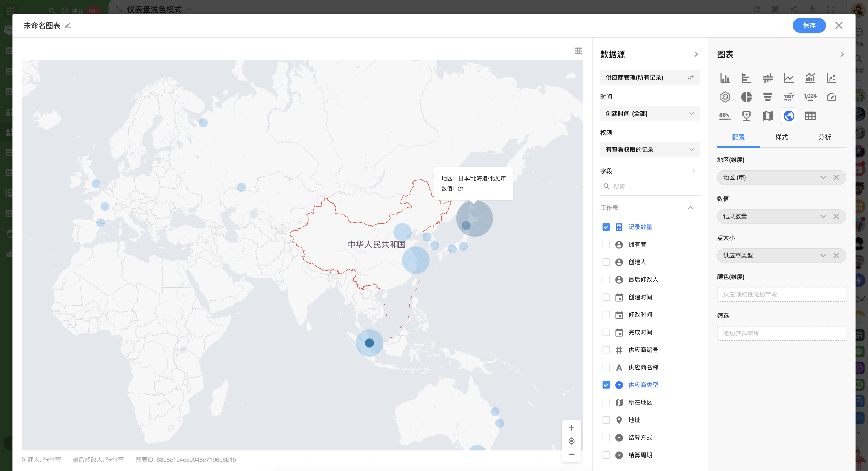Choose the line chart type icon
The height and width of the screenshot is (471, 868).
[789, 78]
